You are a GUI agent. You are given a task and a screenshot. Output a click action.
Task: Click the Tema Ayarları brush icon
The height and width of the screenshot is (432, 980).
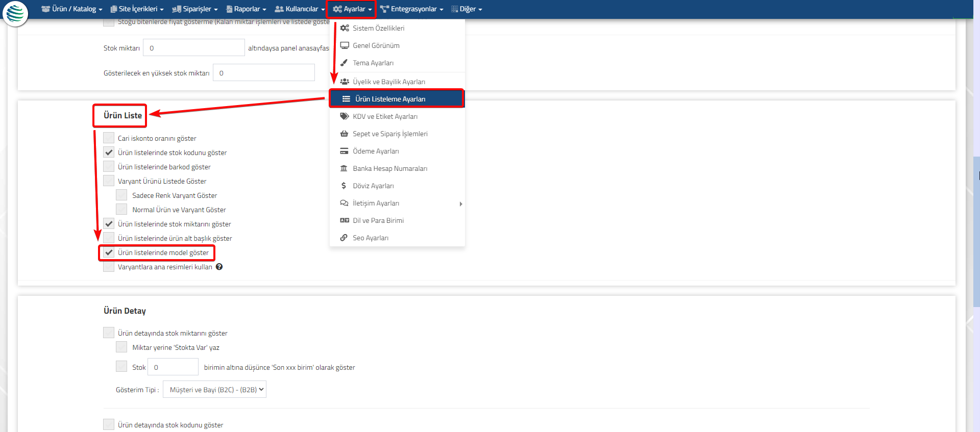[344, 63]
